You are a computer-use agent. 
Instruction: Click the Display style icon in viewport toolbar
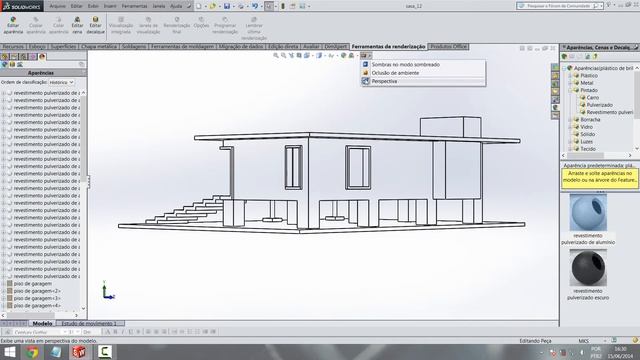click(x=319, y=56)
